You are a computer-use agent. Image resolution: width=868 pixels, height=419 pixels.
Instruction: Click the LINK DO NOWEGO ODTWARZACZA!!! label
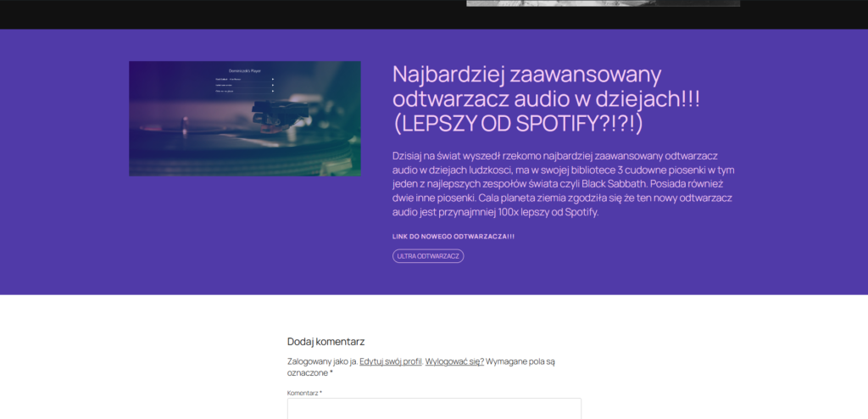tap(453, 236)
